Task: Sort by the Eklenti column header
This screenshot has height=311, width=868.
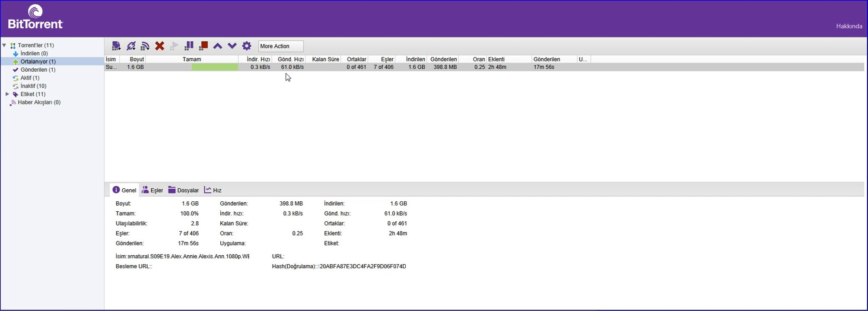Action: coord(509,59)
